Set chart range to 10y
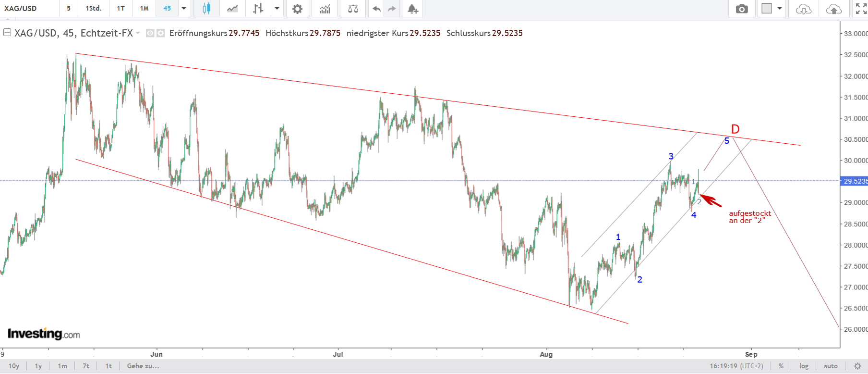Screen dimensions: 868x374 pos(14,366)
